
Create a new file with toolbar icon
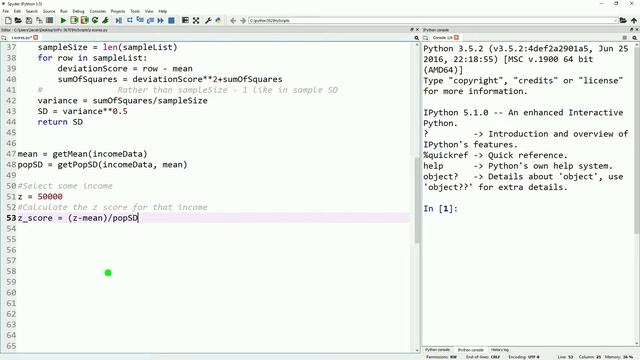(x=8, y=20)
